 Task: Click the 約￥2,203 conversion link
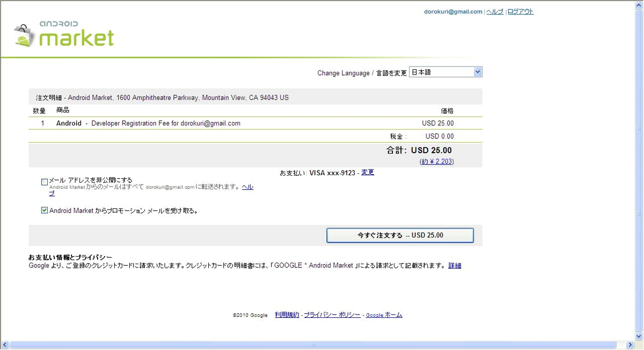[x=437, y=161]
